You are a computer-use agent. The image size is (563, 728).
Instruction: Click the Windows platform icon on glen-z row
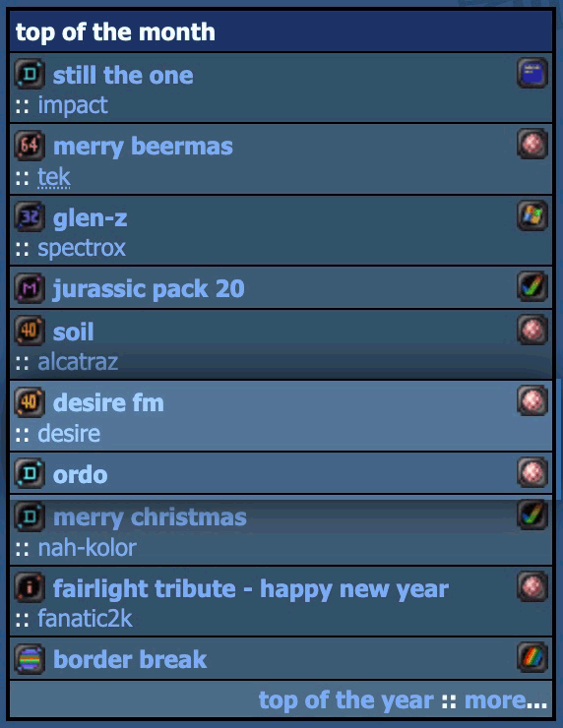[532, 215]
